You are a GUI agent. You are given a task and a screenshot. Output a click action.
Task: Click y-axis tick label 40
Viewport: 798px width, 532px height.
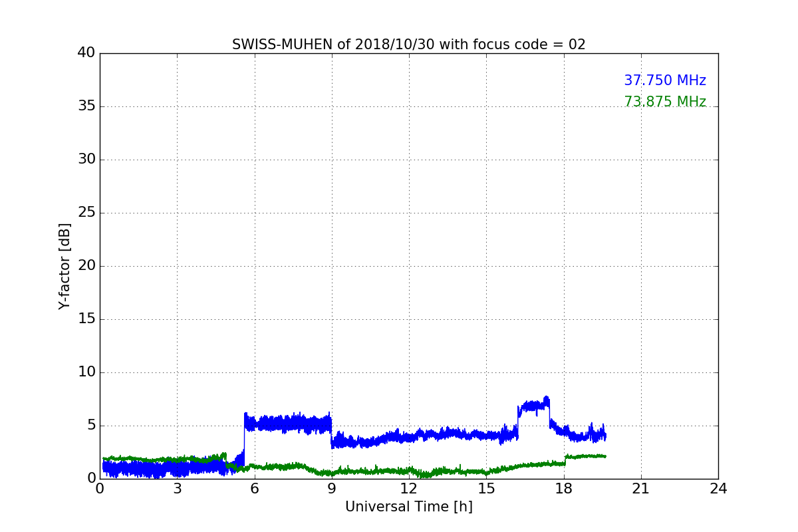click(86, 53)
